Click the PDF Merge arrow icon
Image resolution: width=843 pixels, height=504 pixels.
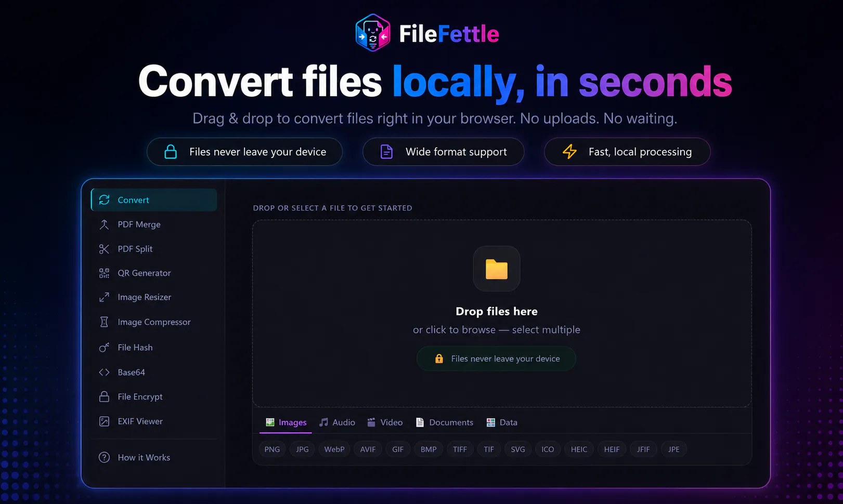click(104, 224)
